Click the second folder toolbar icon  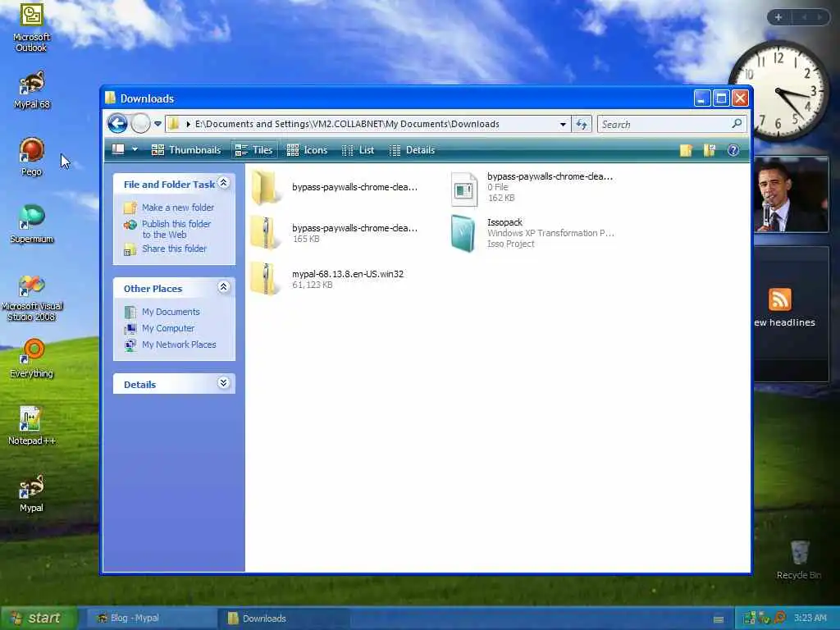coord(710,150)
